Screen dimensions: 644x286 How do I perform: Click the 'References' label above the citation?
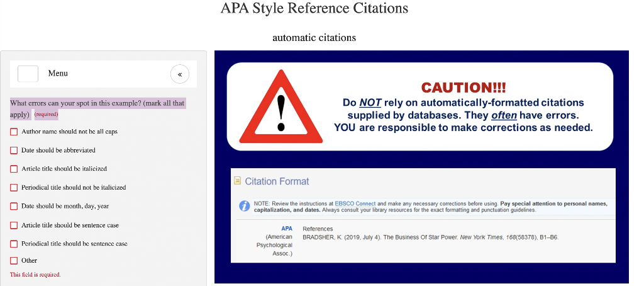318,229
